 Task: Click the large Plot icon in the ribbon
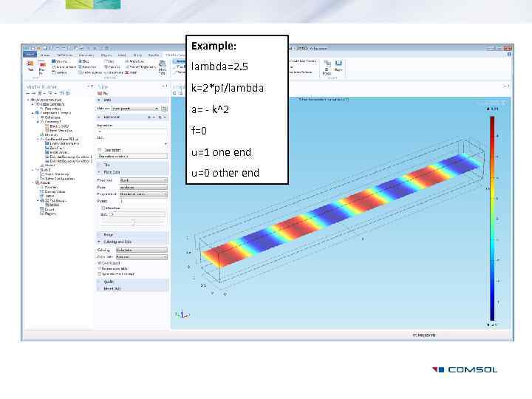(30, 65)
